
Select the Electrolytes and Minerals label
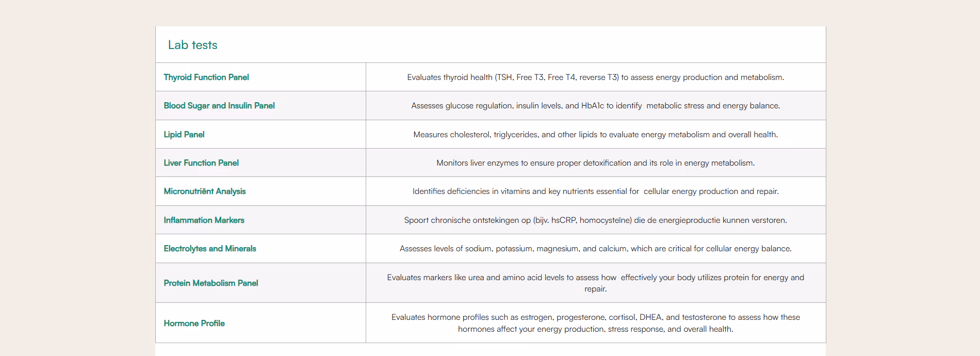tap(210, 248)
